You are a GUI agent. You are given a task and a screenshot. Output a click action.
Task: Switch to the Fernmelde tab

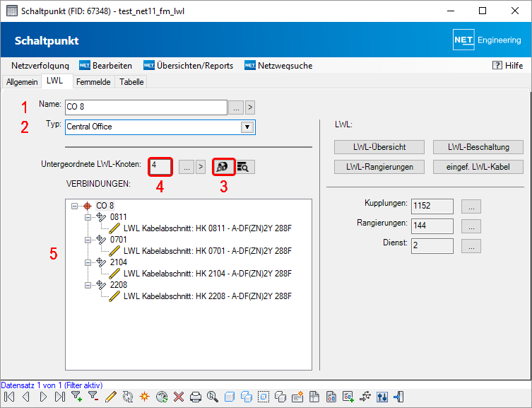[93, 82]
